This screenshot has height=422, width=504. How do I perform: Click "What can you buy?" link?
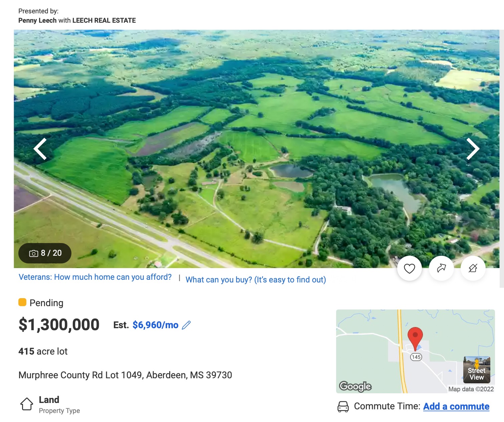pyautogui.click(x=256, y=280)
